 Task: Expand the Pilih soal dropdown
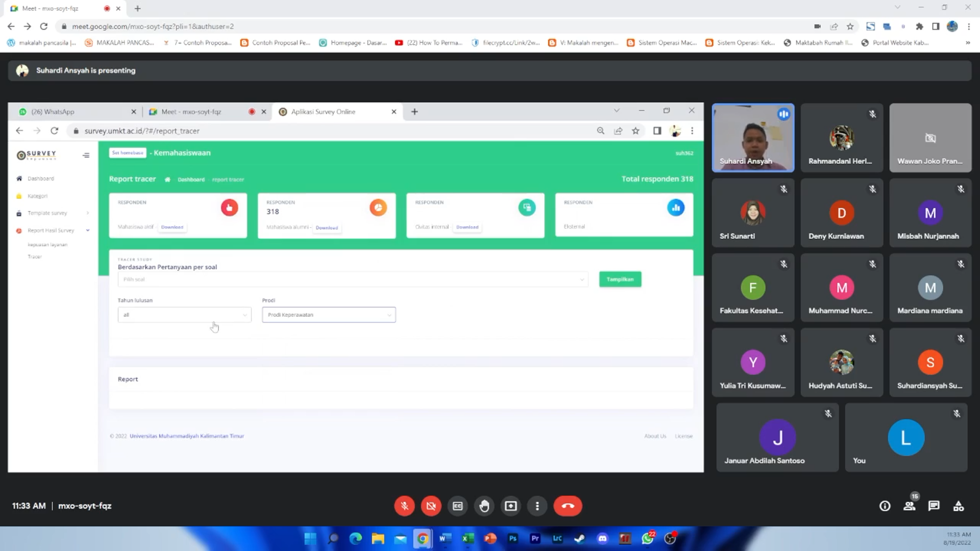[x=352, y=279]
